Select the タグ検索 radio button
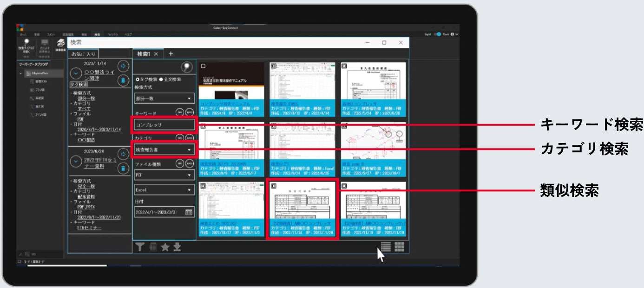 (137, 80)
